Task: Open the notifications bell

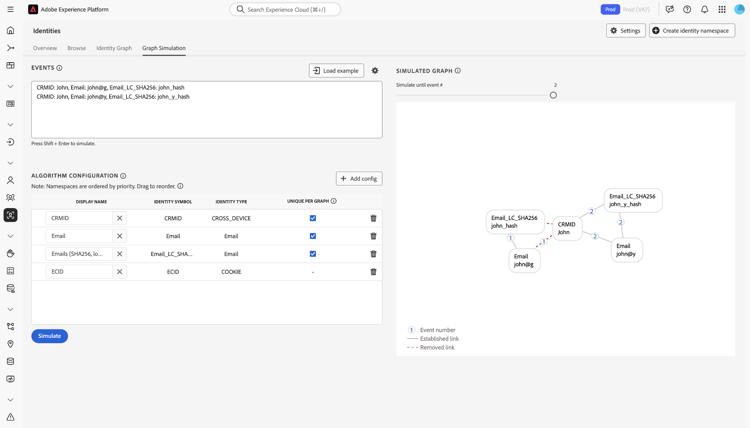Action: click(x=704, y=9)
